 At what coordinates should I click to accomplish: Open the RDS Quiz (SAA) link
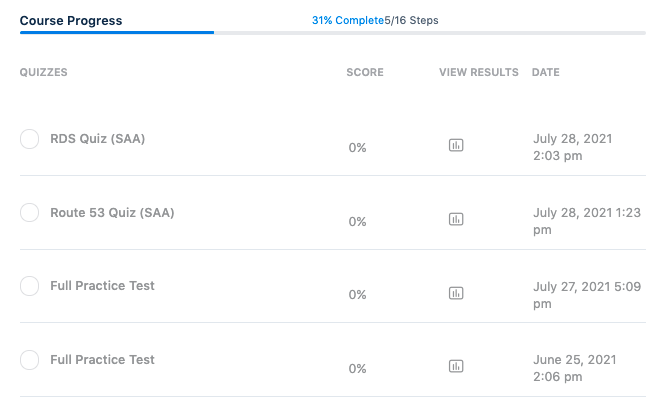tap(97, 139)
